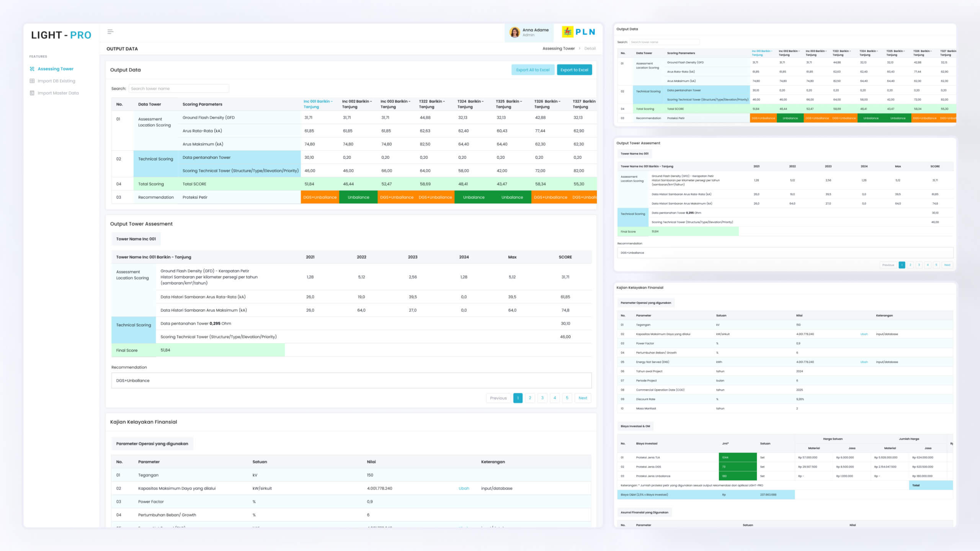Click Assessing Tower breadcrumb link

(x=559, y=49)
